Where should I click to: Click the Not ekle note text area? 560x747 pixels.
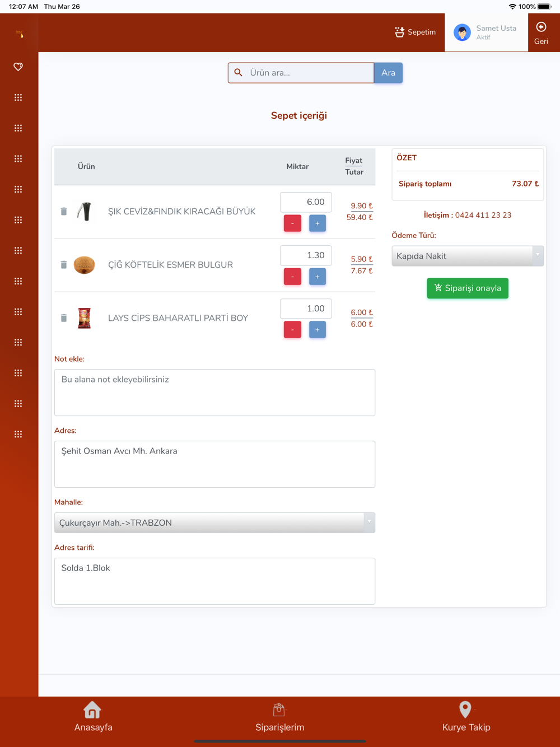tap(214, 393)
